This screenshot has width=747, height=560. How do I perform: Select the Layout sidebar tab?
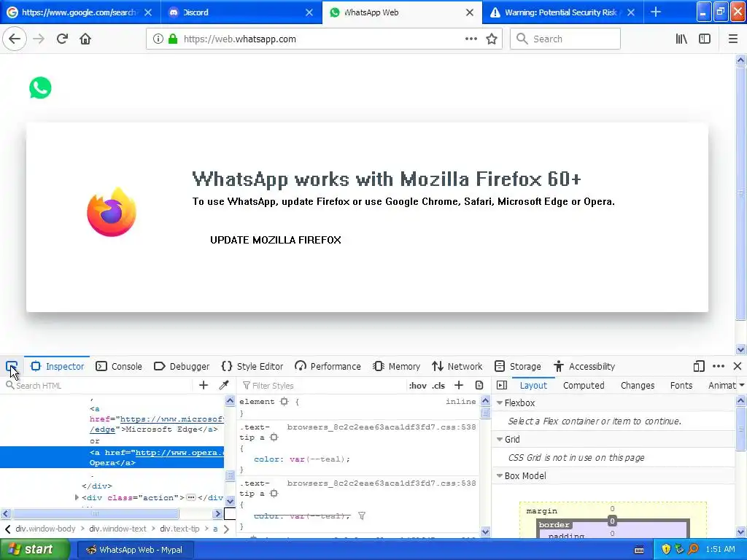[x=533, y=385]
